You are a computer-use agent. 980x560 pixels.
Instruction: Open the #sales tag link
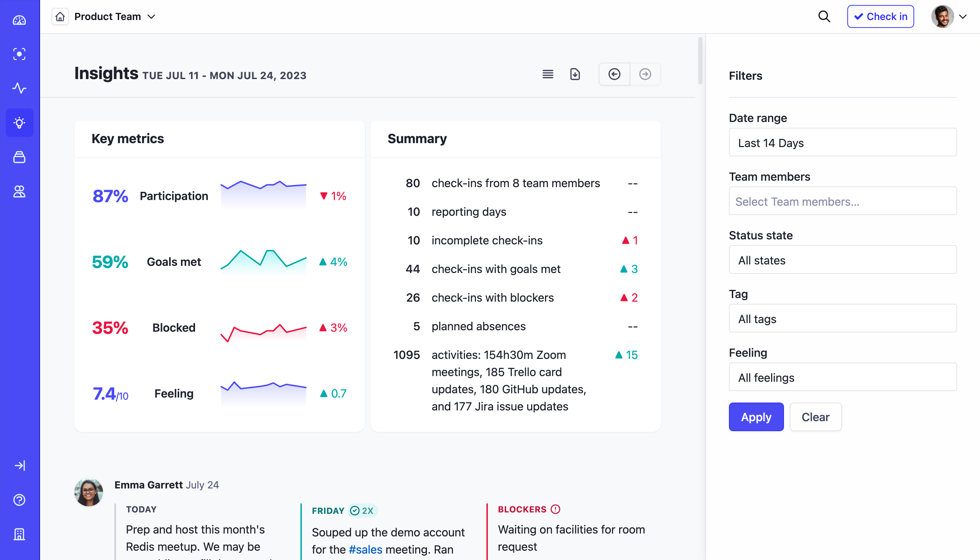366,549
